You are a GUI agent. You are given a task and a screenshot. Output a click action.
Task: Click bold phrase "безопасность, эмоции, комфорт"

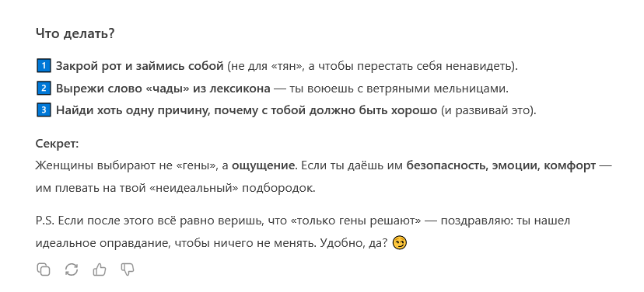coord(501,166)
